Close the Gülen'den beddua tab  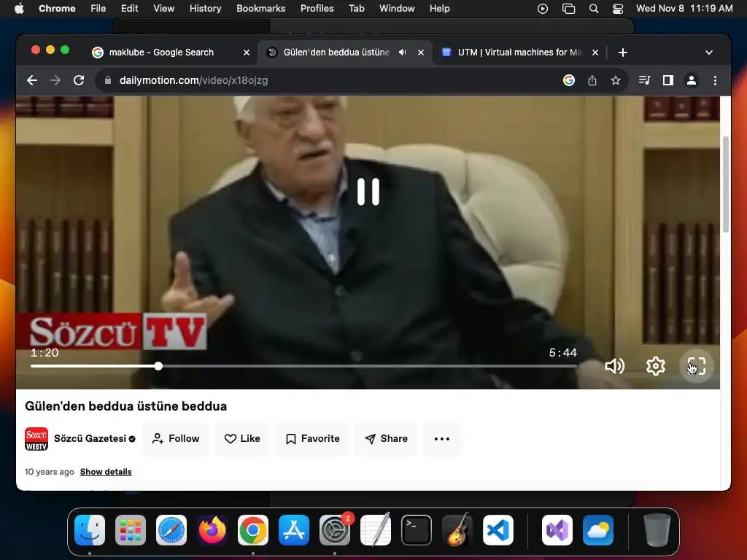point(421,52)
